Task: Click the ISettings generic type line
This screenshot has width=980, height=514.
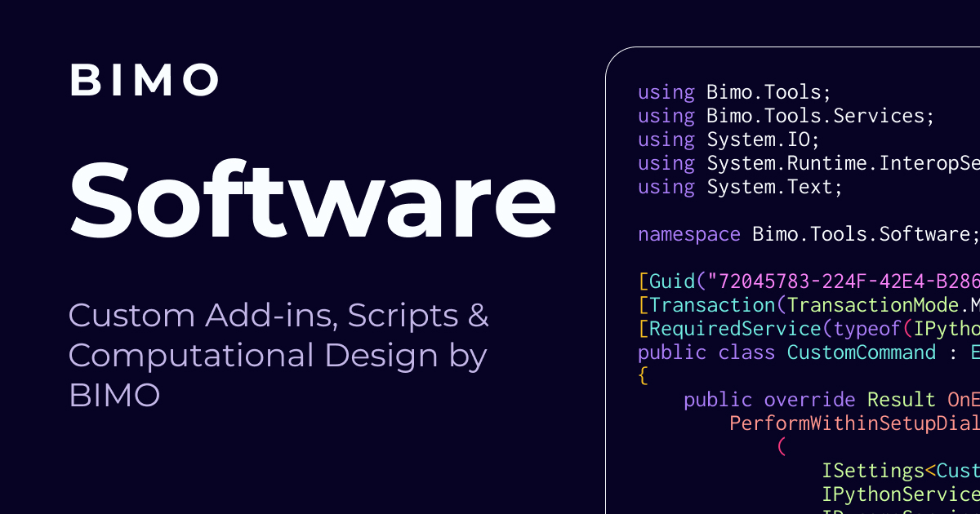Action: [900, 471]
